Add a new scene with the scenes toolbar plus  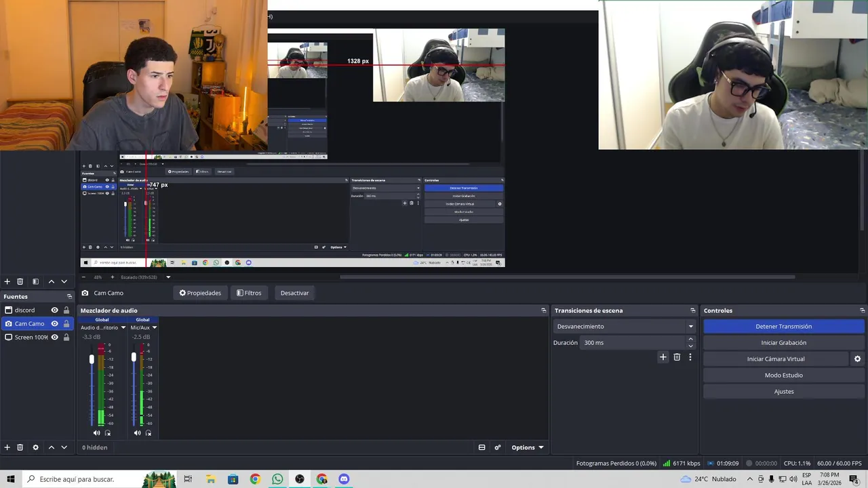pyautogui.click(x=7, y=281)
